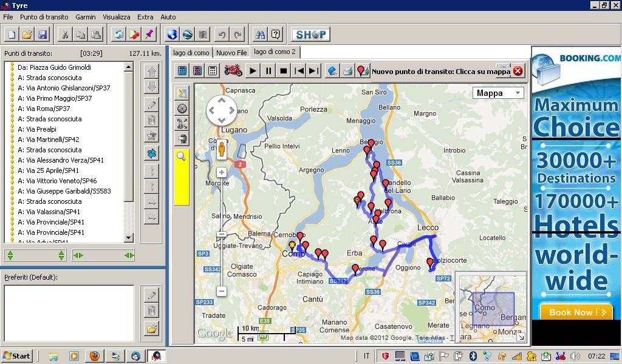The height and width of the screenshot is (364, 622).
Task: Open the Extra menu
Action: pyautogui.click(x=145, y=17)
